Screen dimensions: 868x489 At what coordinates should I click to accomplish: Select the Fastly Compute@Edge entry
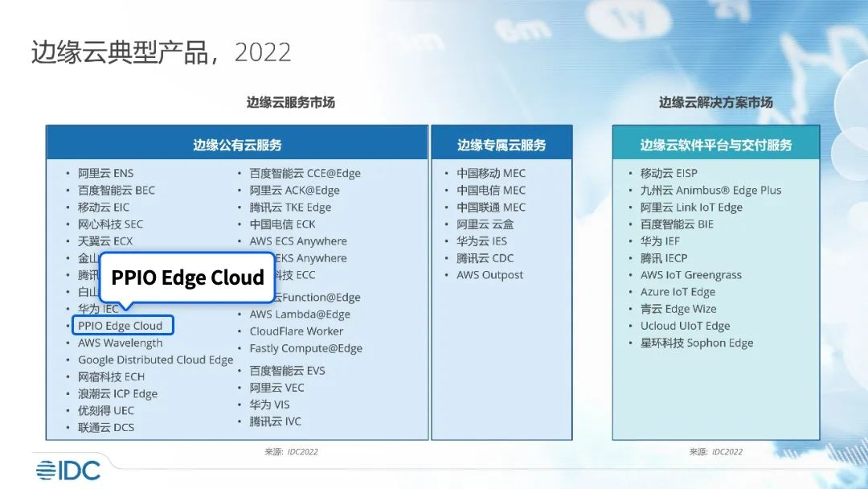306,348
